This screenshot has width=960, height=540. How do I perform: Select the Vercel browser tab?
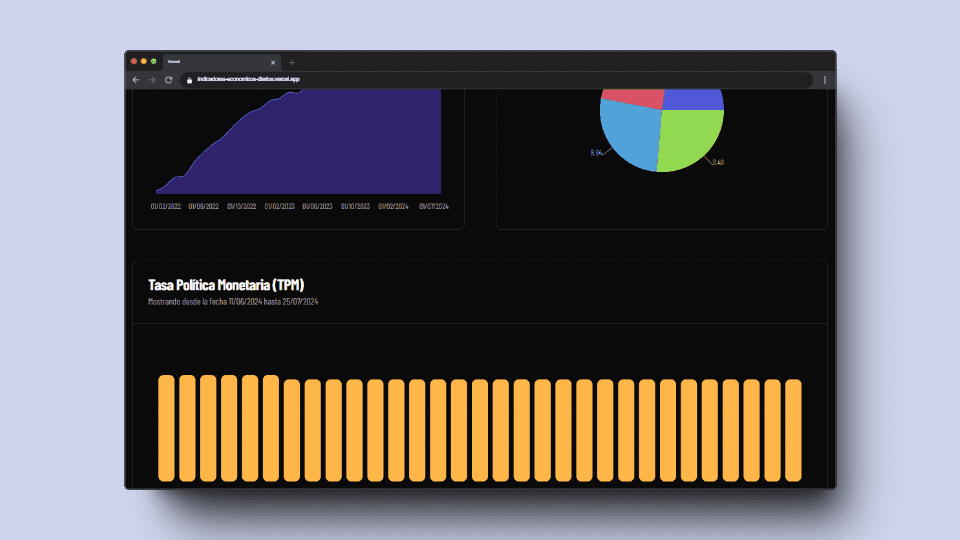pyautogui.click(x=222, y=62)
